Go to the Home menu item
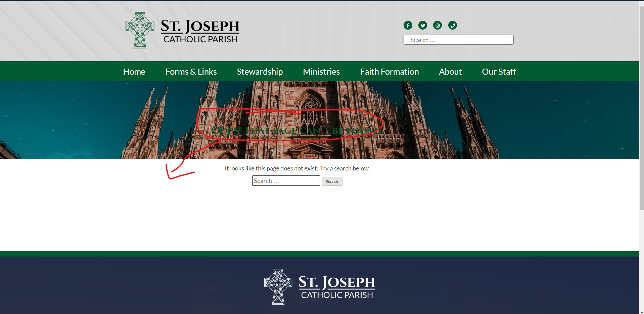This screenshot has width=644, height=314. (134, 72)
